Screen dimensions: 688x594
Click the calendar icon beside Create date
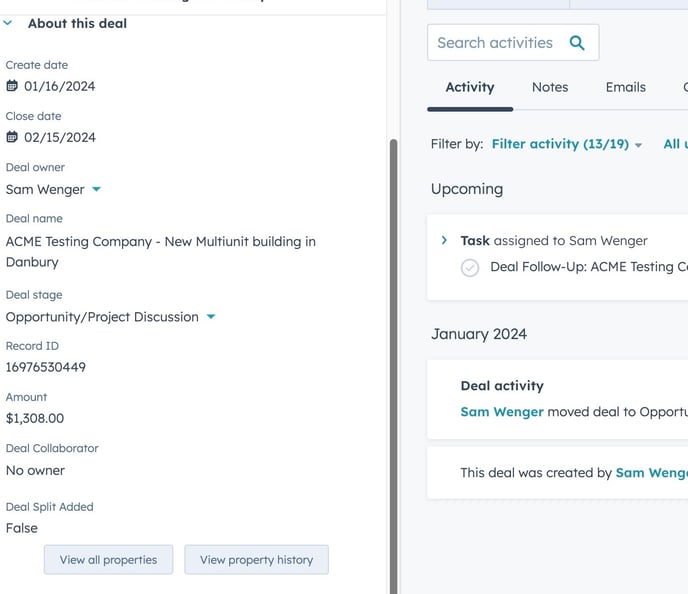(12, 86)
